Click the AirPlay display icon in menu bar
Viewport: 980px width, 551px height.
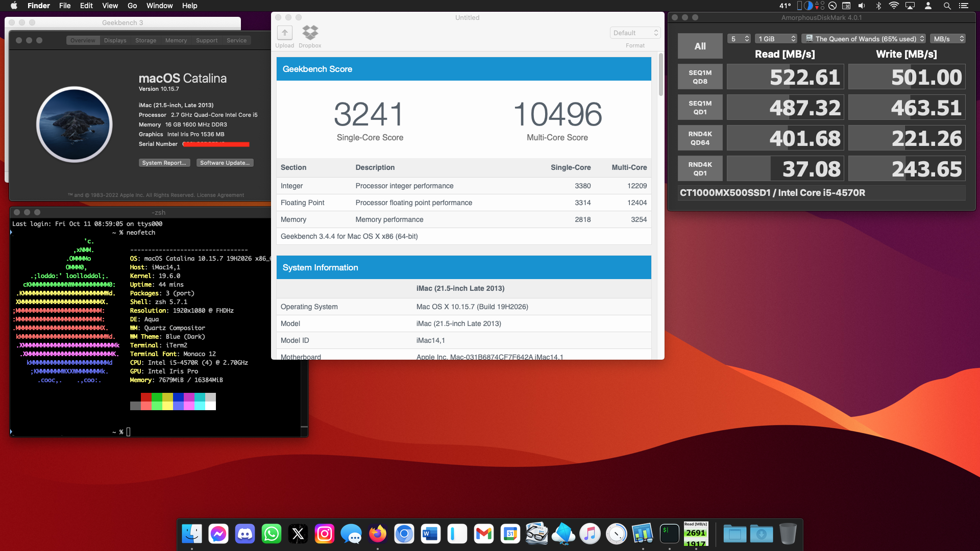pyautogui.click(x=910, y=6)
